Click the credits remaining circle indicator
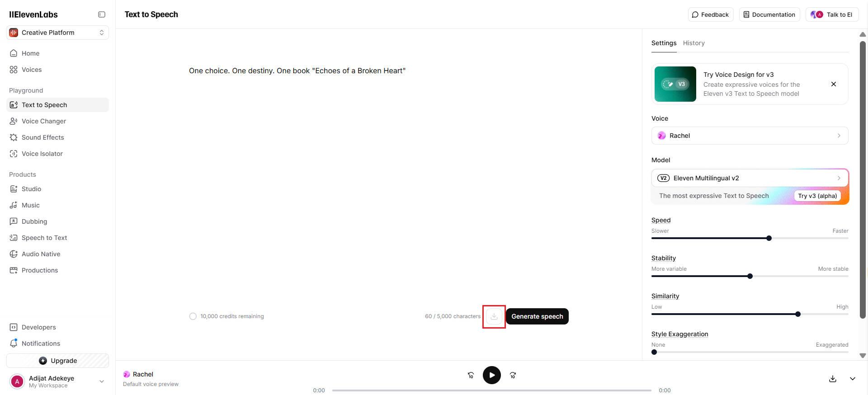This screenshot has height=395, width=868. 193,316
